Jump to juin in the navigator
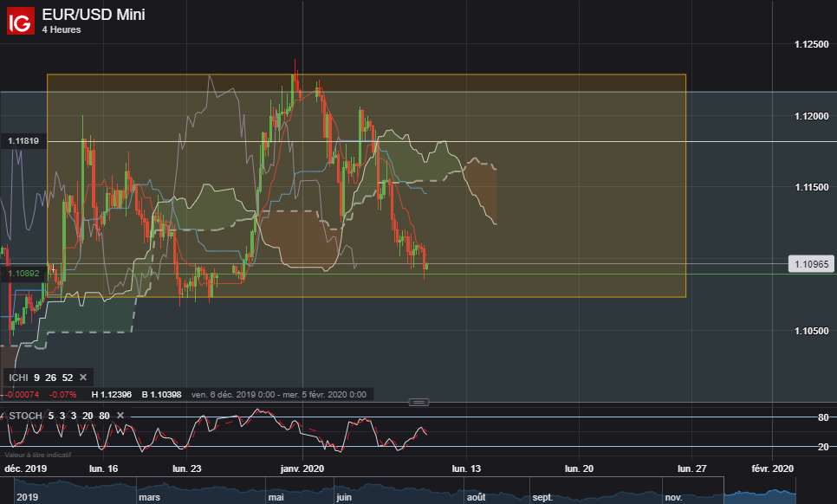 tap(344, 497)
